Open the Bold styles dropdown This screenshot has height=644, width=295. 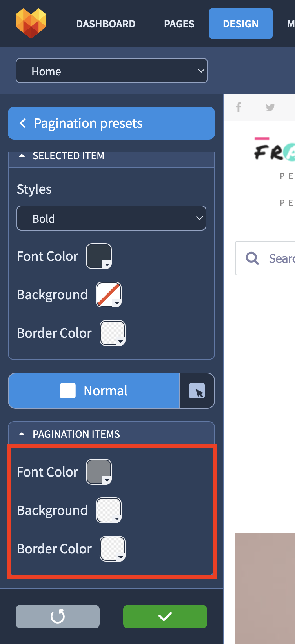point(111,218)
